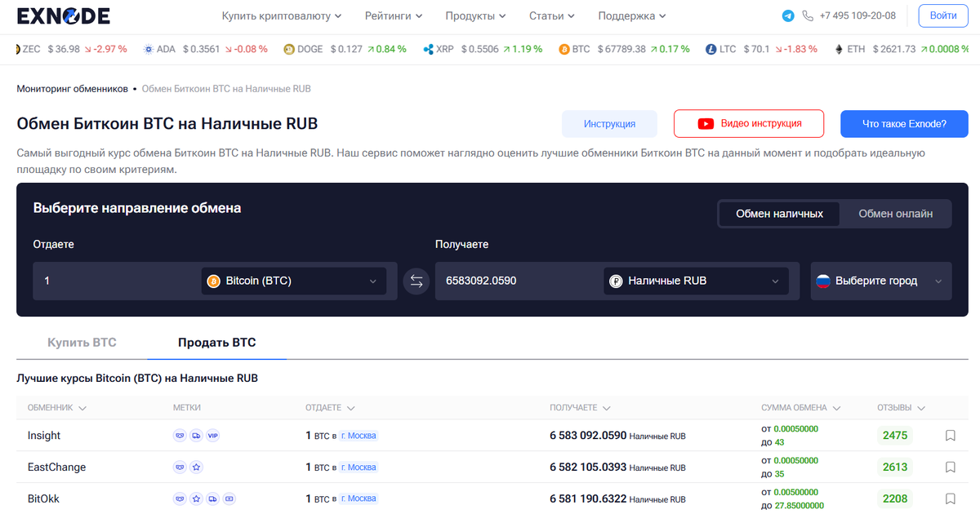
Task: Click the Получаете amount input field
Action: point(519,281)
